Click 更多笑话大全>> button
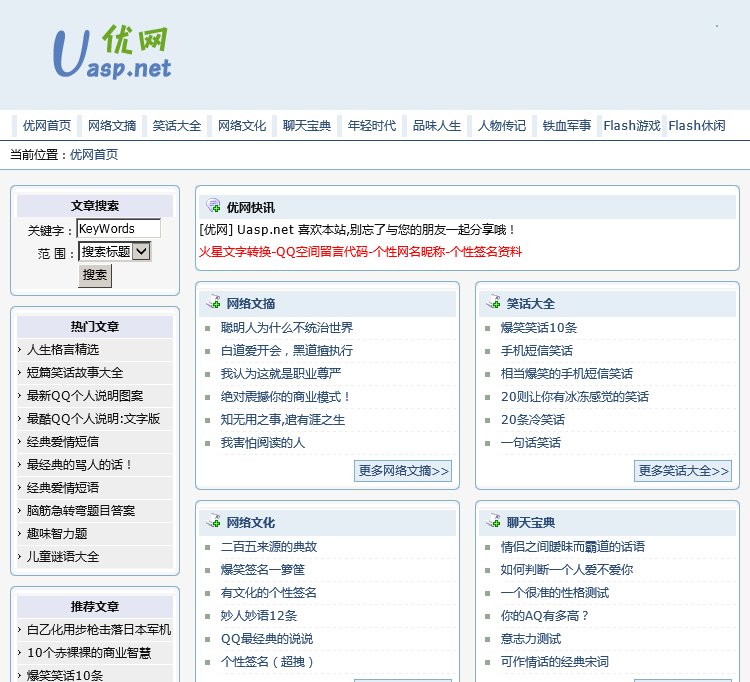The width and height of the screenshot is (750, 682). (683, 471)
